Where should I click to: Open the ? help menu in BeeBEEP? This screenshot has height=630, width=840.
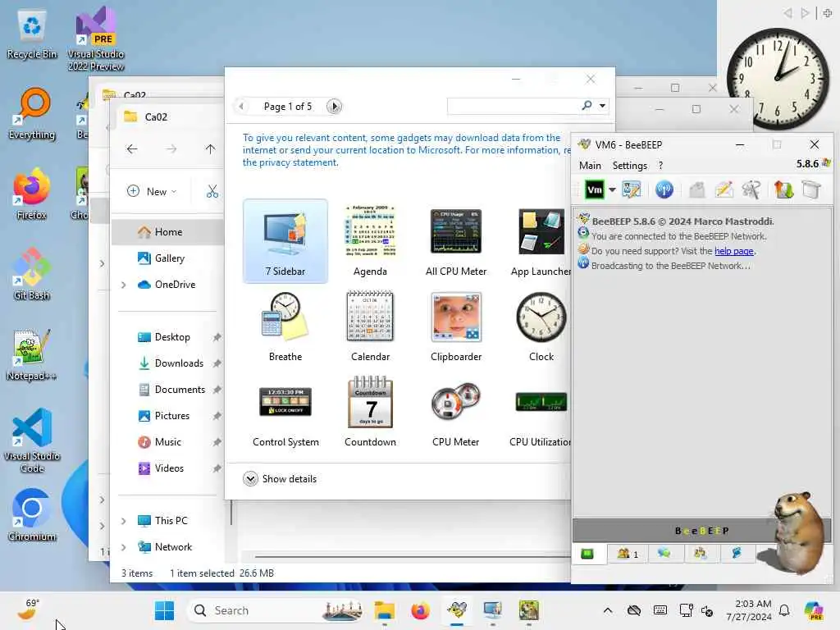click(x=660, y=166)
